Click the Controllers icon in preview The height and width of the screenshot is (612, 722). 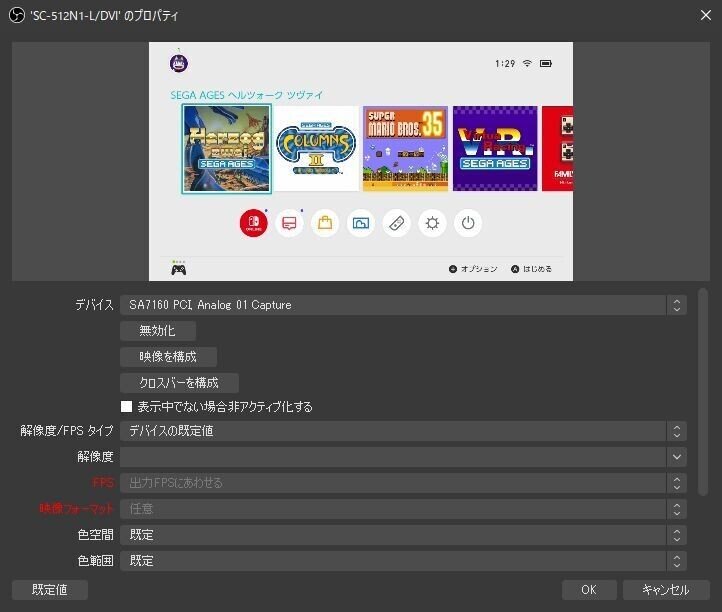pos(396,223)
